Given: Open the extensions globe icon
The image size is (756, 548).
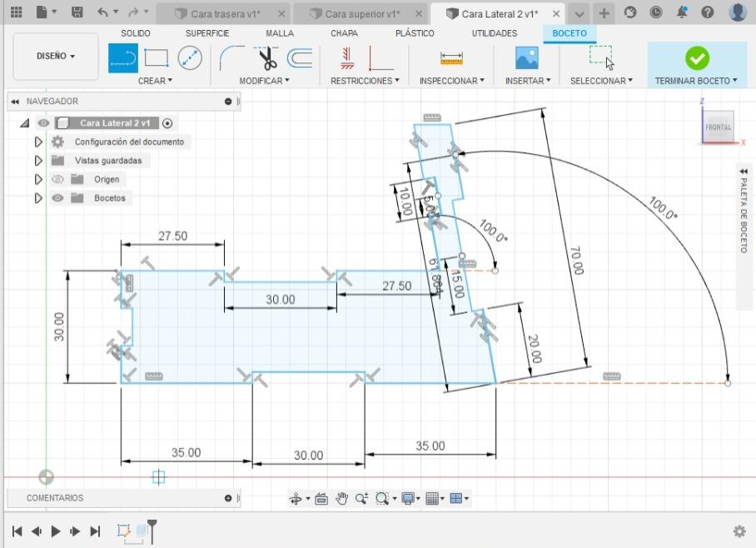Looking at the screenshot, I should (x=629, y=12).
